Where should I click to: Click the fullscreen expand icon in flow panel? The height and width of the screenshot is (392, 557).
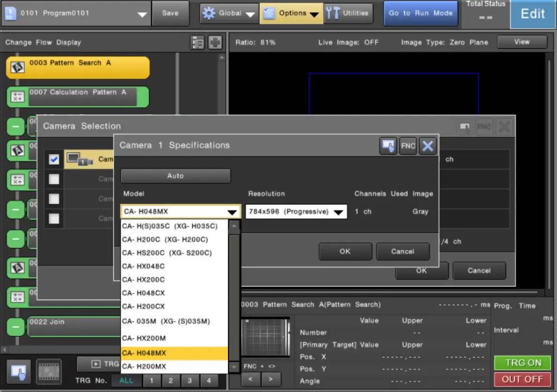coord(215,42)
